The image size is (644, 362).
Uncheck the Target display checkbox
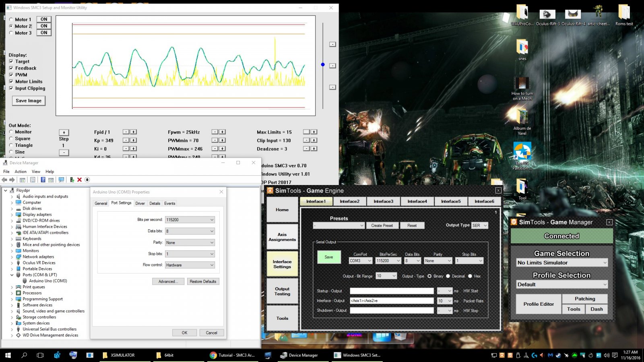pos(11,62)
